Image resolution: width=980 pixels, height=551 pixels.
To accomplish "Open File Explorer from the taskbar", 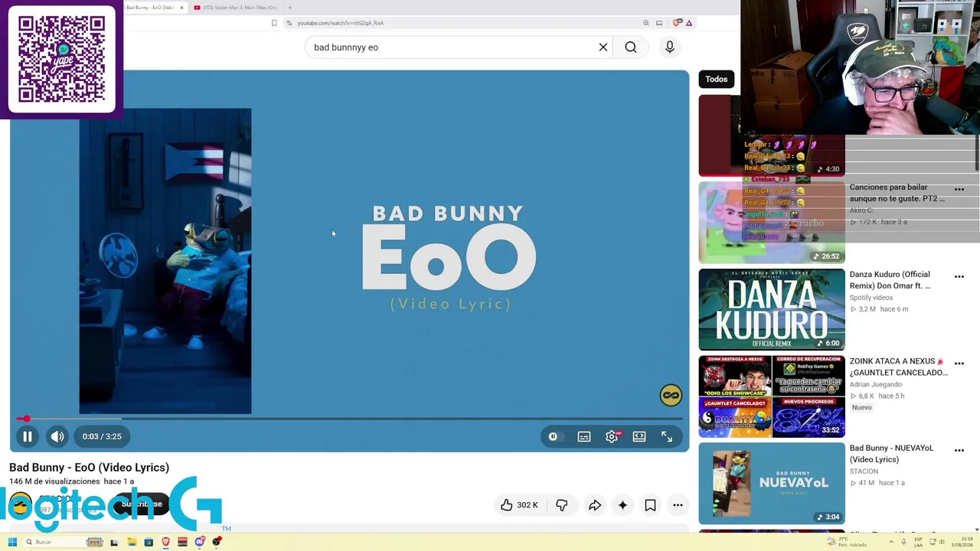I will (132, 542).
